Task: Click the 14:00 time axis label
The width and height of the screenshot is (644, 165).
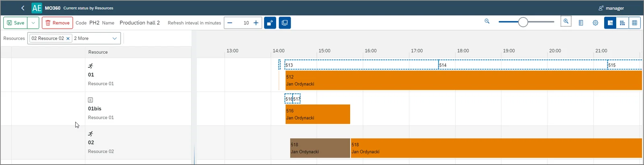Action: click(x=279, y=51)
